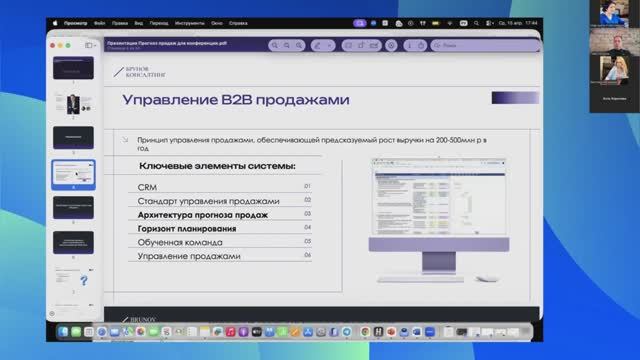Viewport: 640px width, 360px height.
Task: Open the Справка menu
Action: coord(238,23)
